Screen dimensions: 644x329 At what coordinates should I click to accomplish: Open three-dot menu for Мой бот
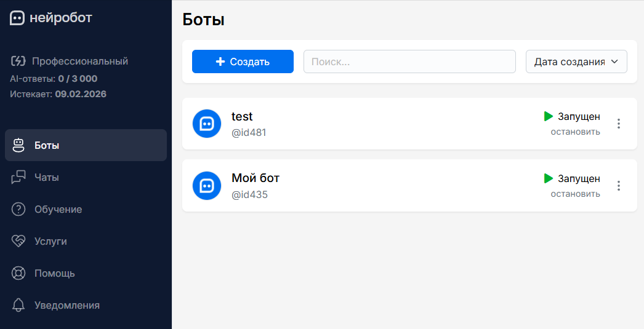[619, 186]
